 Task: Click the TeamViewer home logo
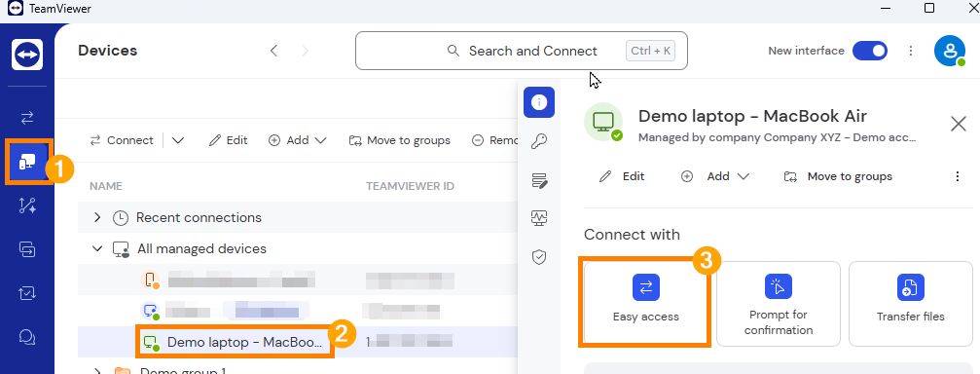click(27, 55)
